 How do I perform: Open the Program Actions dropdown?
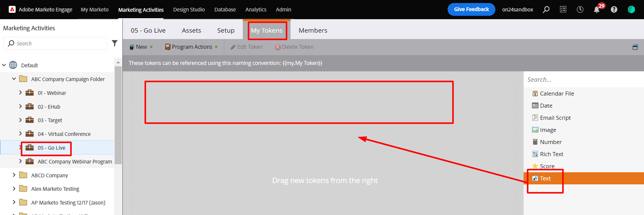click(191, 47)
